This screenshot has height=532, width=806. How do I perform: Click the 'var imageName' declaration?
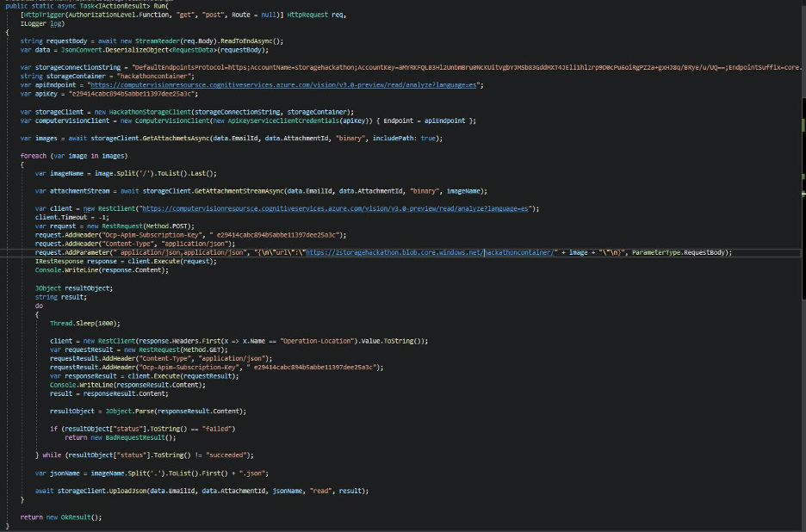click(126, 173)
